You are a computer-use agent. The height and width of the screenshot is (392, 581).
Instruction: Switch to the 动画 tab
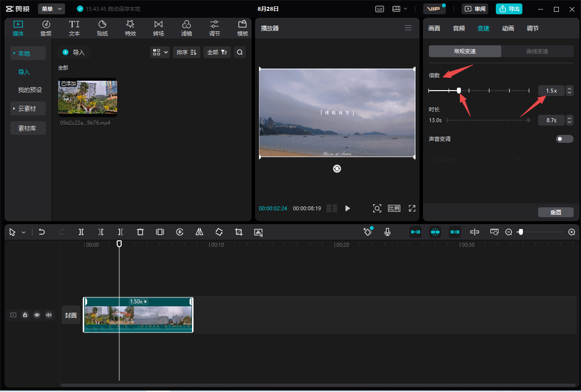coord(508,29)
